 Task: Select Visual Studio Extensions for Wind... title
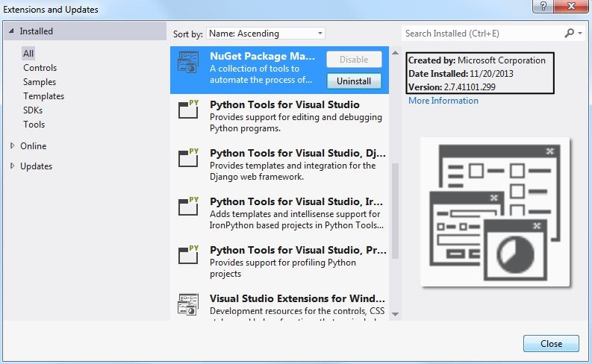(x=298, y=298)
